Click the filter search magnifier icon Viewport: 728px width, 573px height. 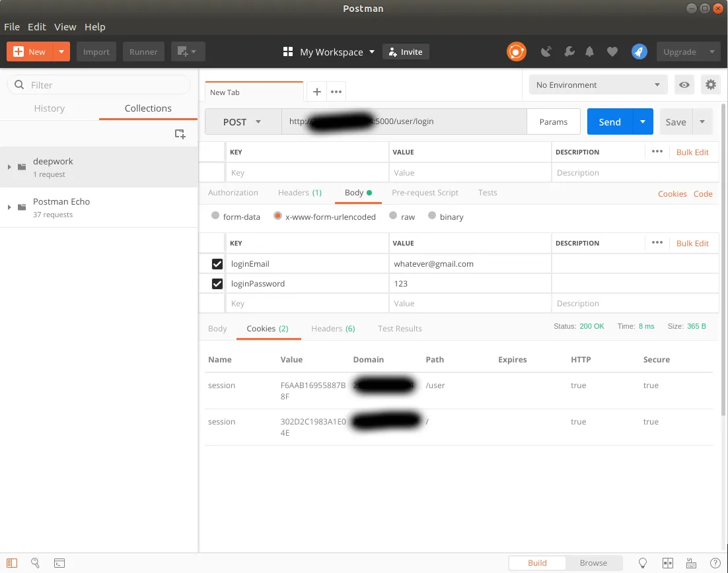pos(19,85)
